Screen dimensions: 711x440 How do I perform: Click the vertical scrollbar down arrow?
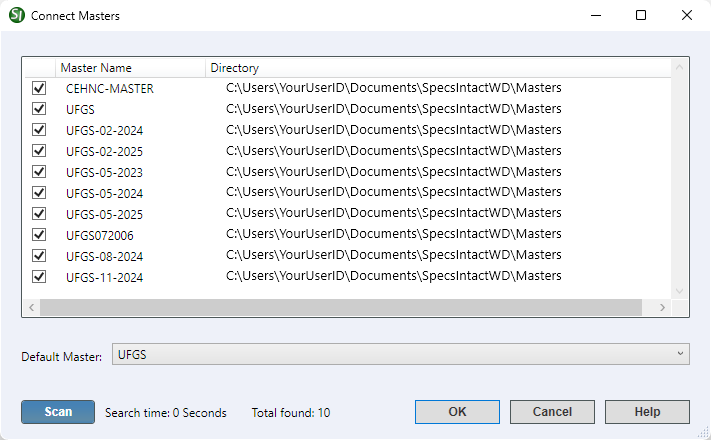click(x=680, y=291)
